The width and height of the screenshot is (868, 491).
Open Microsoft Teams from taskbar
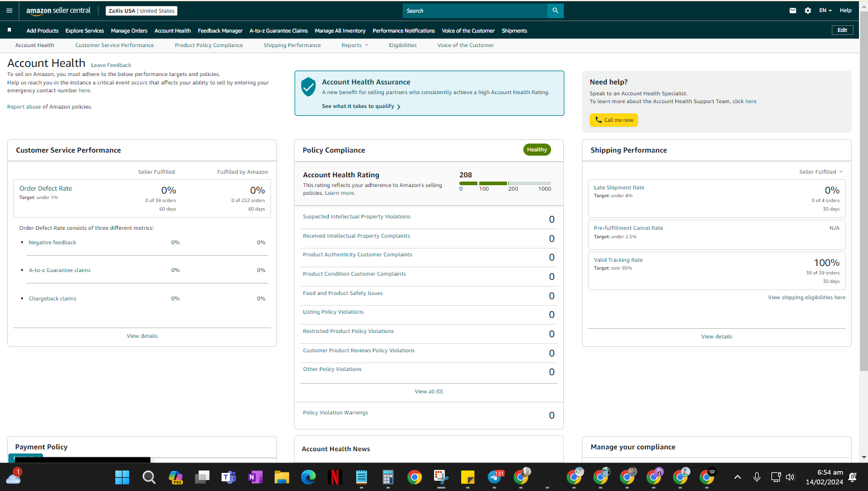pos(228,478)
